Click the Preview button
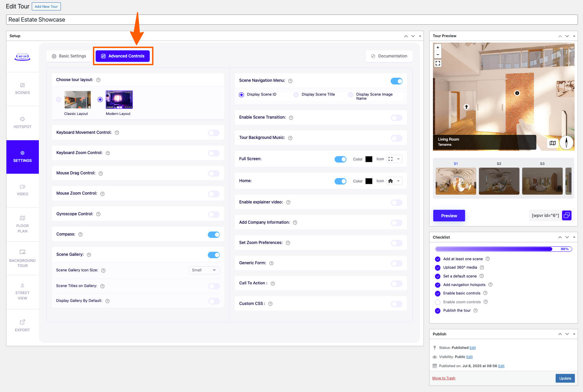 pyautogui.click(x=449, y=216)
